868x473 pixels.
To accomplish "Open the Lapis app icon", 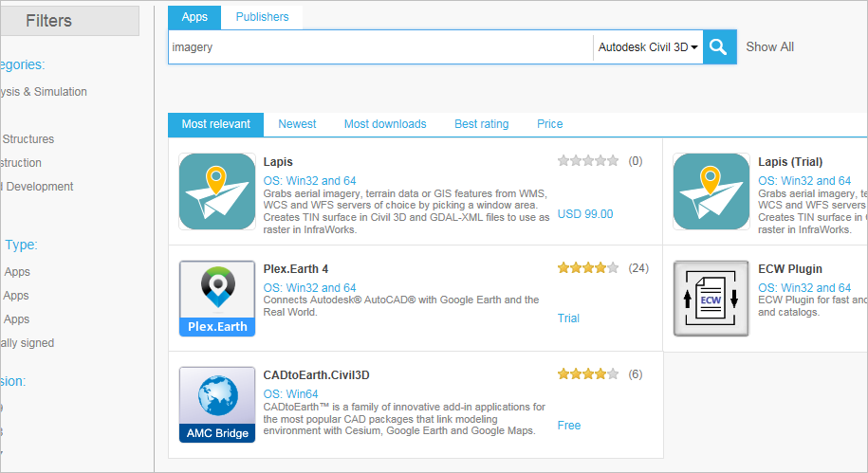I will [217, 191].
